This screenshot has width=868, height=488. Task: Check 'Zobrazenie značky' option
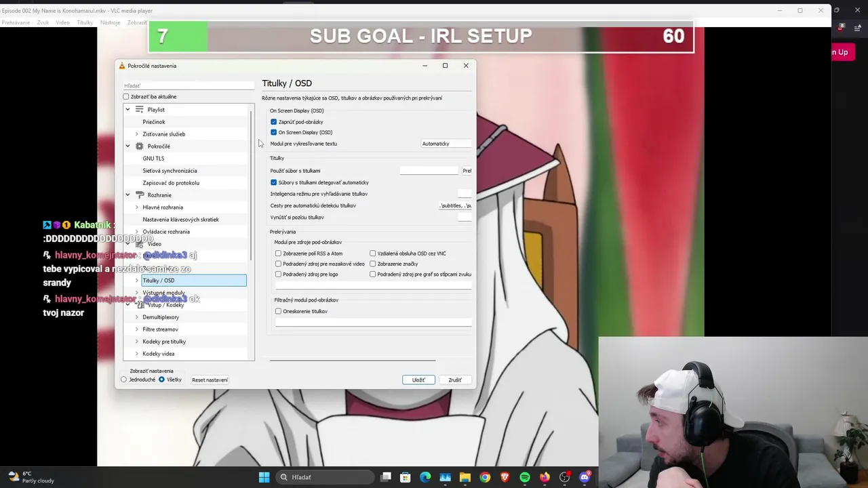(x=373, y=264)
